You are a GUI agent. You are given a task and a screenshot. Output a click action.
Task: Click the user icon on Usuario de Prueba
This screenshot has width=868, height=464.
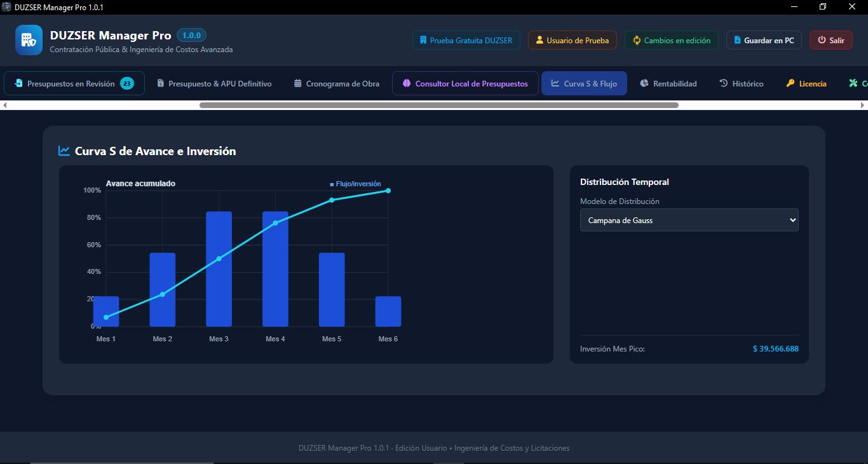[x=538, y=41]
